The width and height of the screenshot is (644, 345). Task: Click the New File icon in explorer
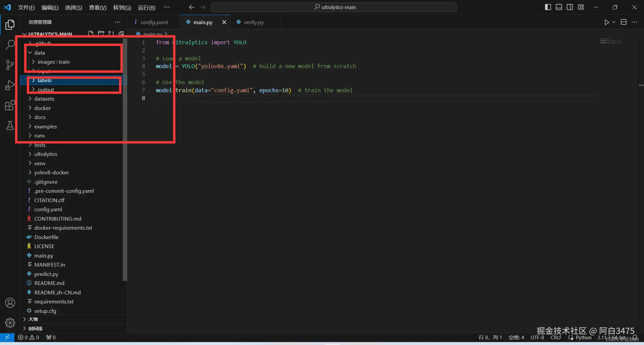pyautogui.click(x=91, y=34)
